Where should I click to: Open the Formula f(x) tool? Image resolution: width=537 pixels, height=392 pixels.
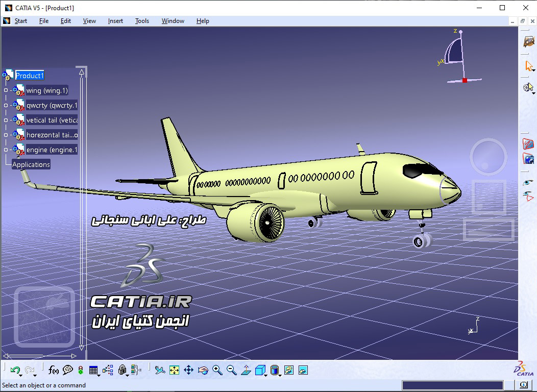(53, 370)
